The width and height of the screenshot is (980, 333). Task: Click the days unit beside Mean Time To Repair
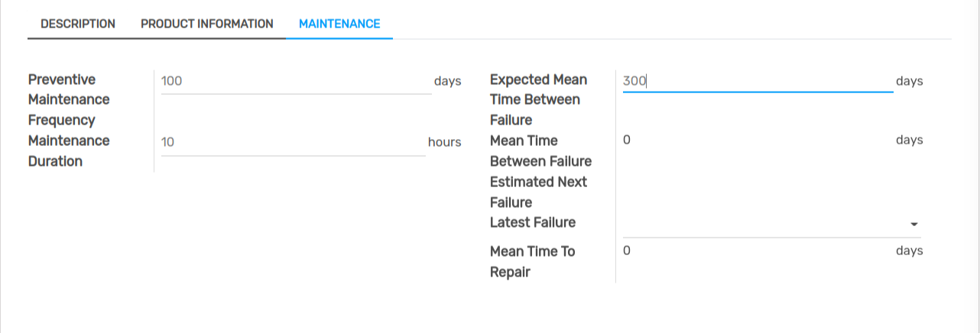click(x=909, y=251)
